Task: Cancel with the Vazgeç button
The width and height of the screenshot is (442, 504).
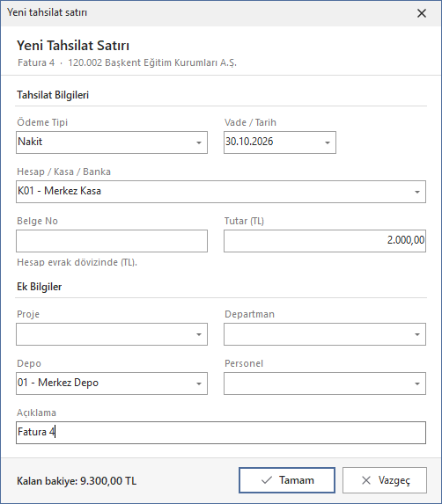Action: 385,480
